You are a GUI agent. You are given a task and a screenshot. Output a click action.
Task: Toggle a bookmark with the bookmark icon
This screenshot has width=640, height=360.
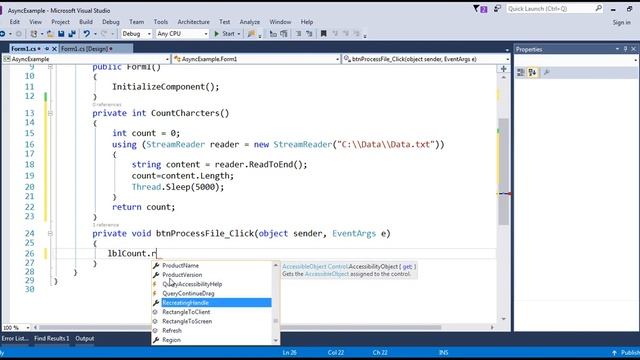click(323, 34)
